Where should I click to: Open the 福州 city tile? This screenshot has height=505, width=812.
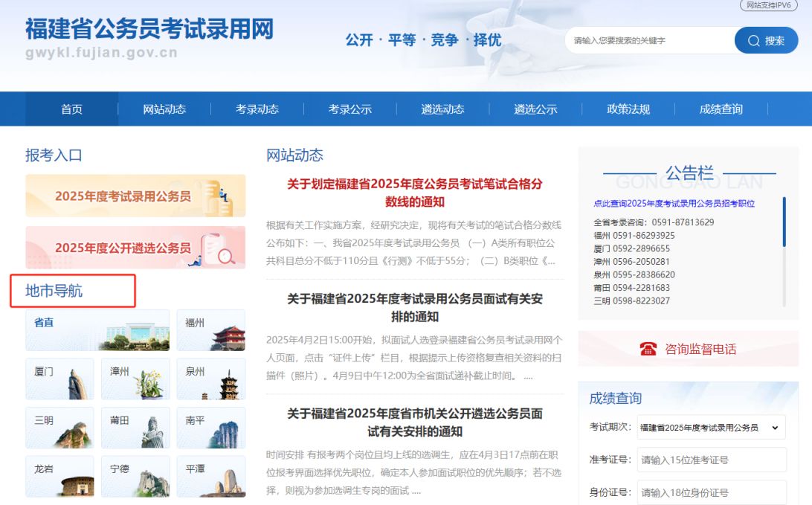coord(210,330)
